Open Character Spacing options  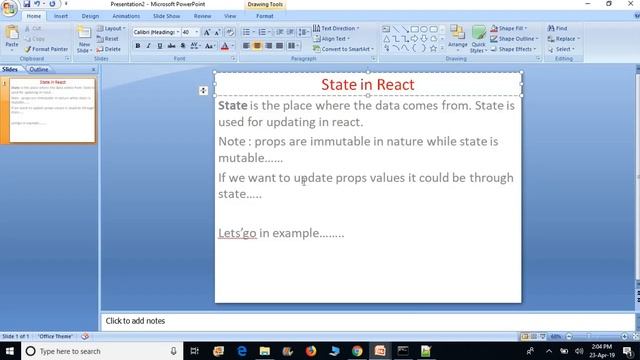coord(195,46)
